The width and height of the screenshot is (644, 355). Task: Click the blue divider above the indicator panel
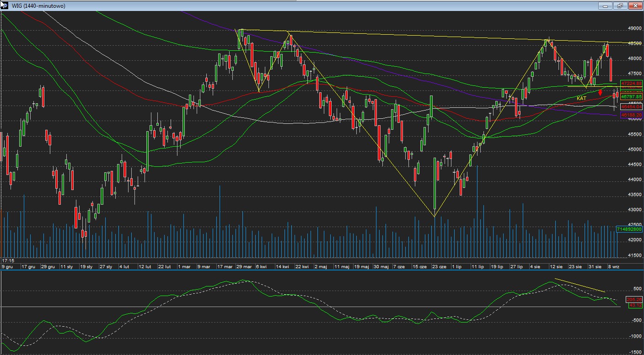coord(320,270)
